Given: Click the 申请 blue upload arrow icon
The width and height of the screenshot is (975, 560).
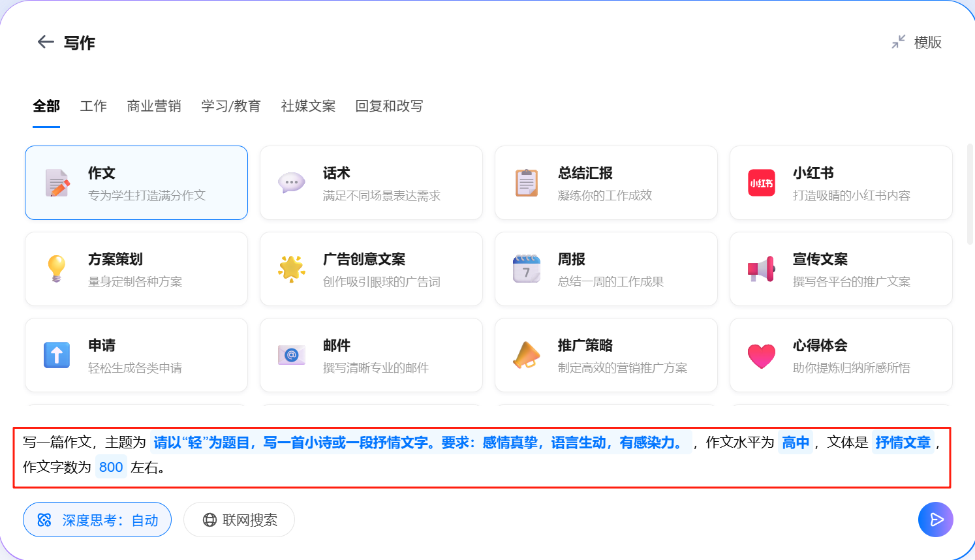Looking at the screenshot, I should [x=57, y=355].
